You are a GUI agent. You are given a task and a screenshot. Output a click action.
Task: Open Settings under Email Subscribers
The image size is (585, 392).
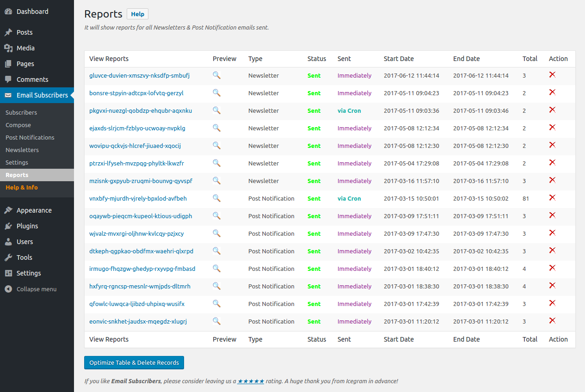[17, 162]
